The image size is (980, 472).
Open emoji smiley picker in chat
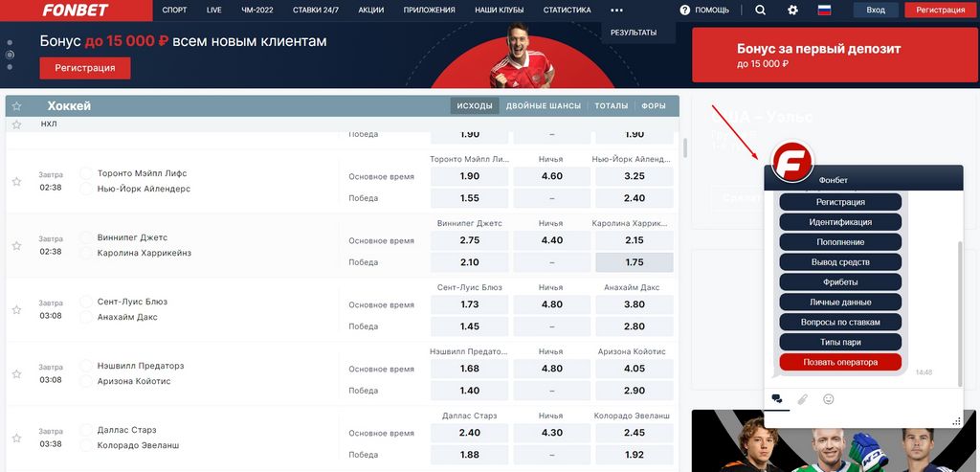coord(829,399)
